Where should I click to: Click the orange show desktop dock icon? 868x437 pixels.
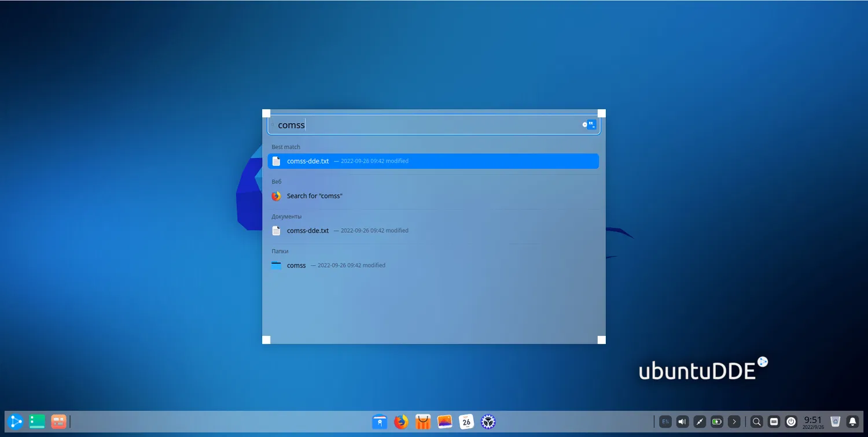pos(58,421)
